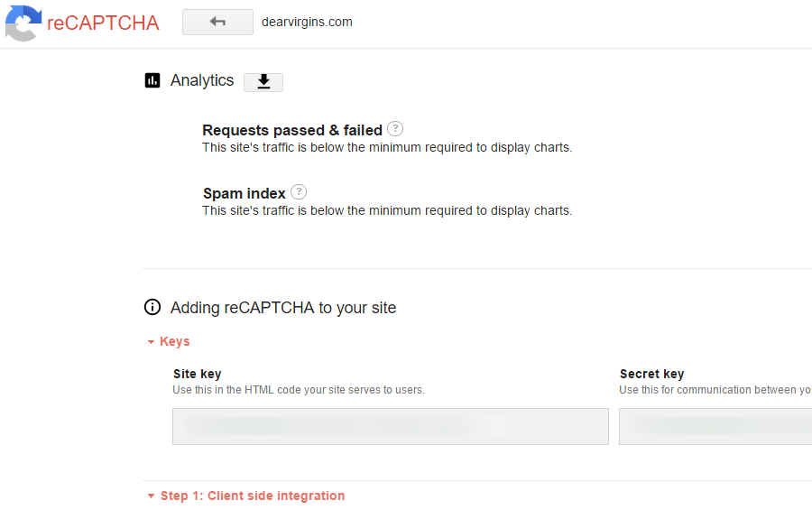Select the Secret key field
Image resolution: width=812 pixels, height=510 pixels.
tap(715, 427)
